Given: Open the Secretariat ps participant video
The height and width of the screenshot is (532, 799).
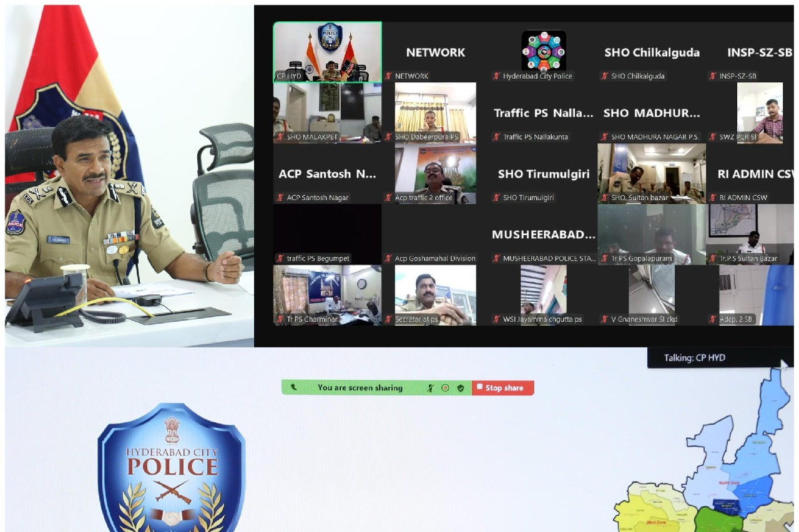Looking at the screenshot, I should click(x=435, y=294).
